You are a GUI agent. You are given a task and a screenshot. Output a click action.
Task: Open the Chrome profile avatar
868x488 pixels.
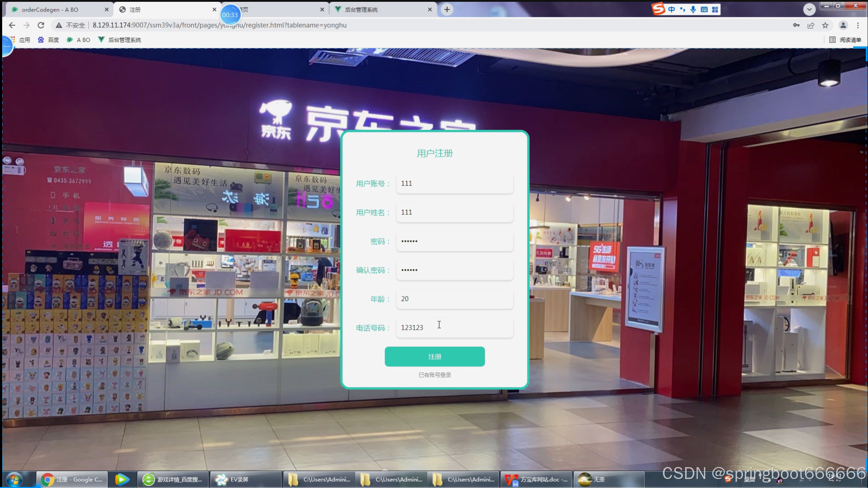pos(843,25)
